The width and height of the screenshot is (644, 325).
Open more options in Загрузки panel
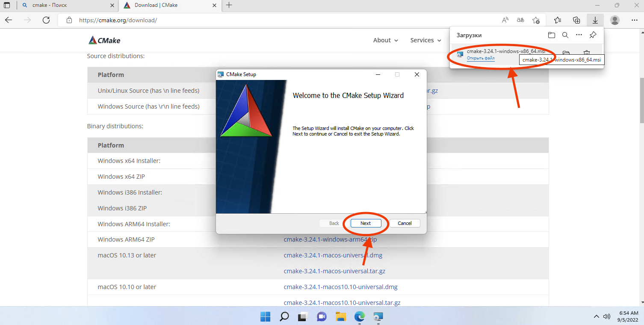(579, 35)
